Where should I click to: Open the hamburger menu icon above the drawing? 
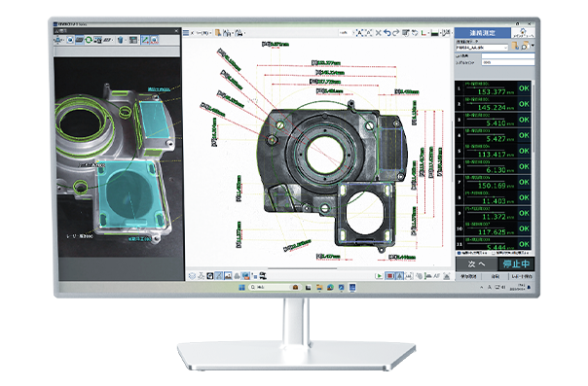[x=186, y=33]
